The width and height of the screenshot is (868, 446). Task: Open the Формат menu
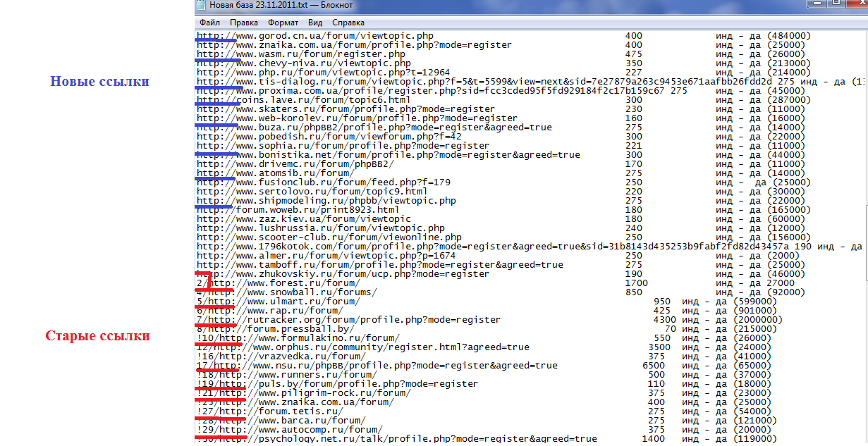pos(283,23)
